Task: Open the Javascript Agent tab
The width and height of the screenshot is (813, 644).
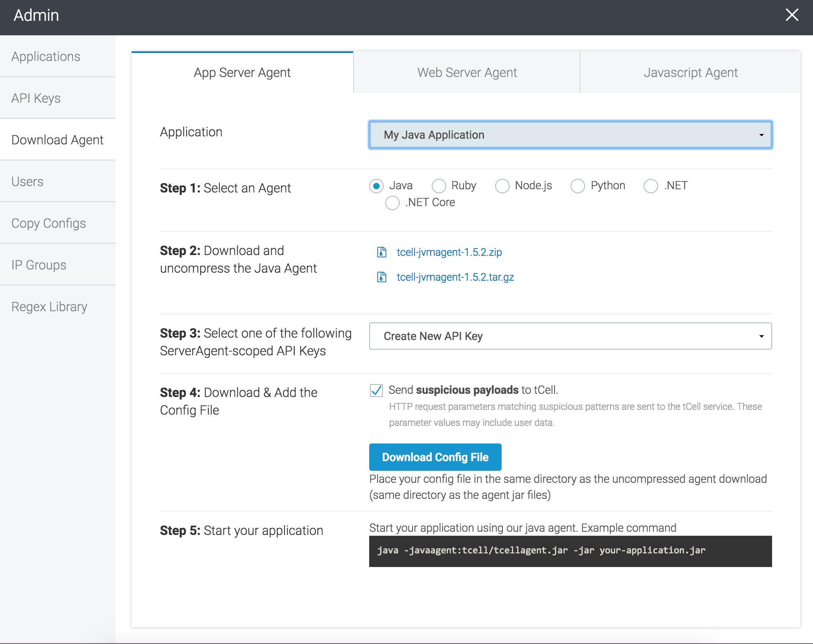Action: tap(690, 73)
